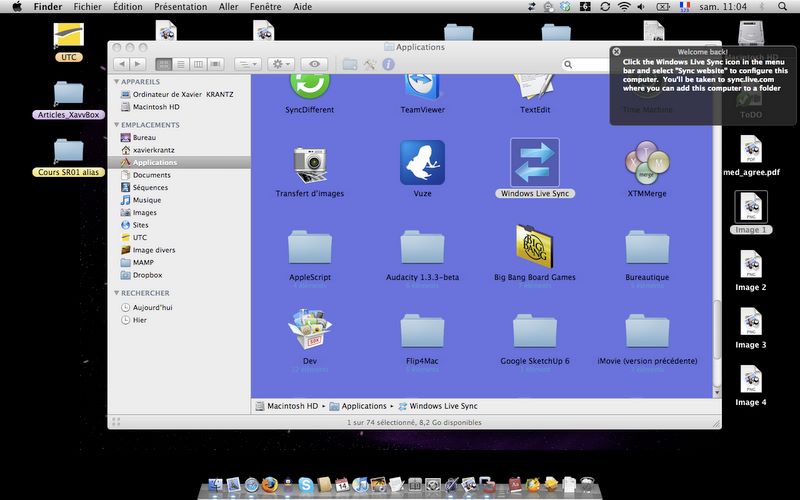The height and width of the screenshot is (500, 800).
Task: Open the Aller menu
Action: (x=229, y=7)
